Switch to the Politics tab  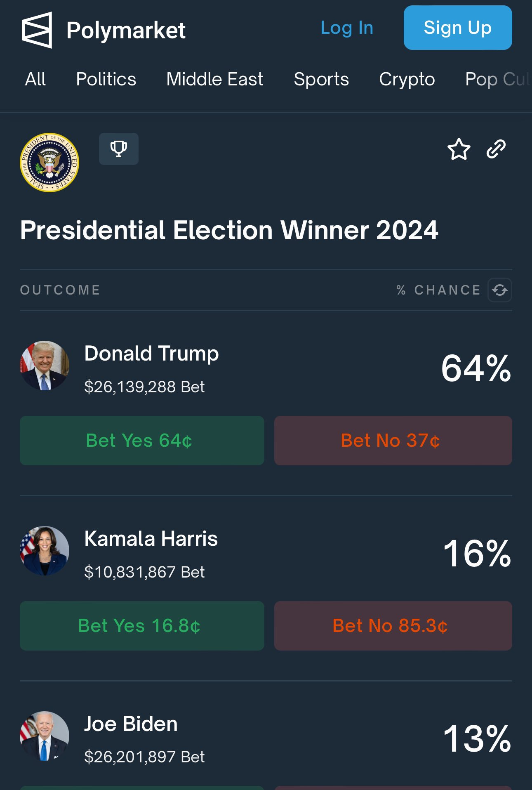(106, 79)
